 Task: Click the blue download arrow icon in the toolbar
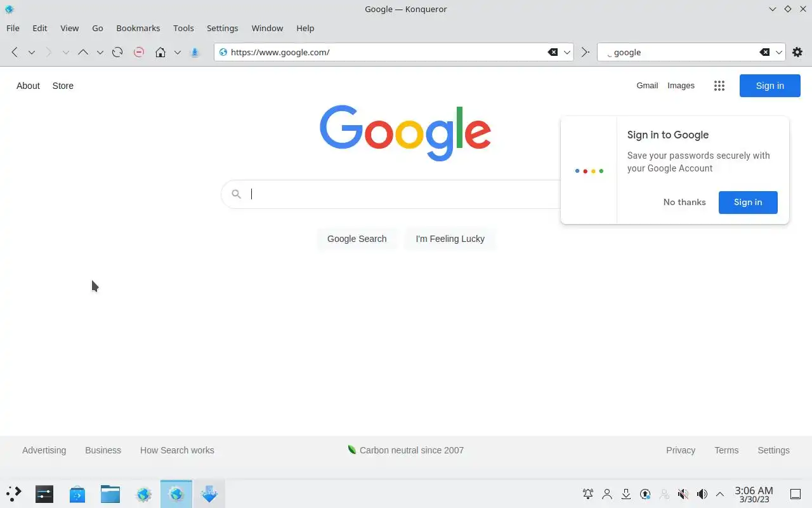(195, 52)
